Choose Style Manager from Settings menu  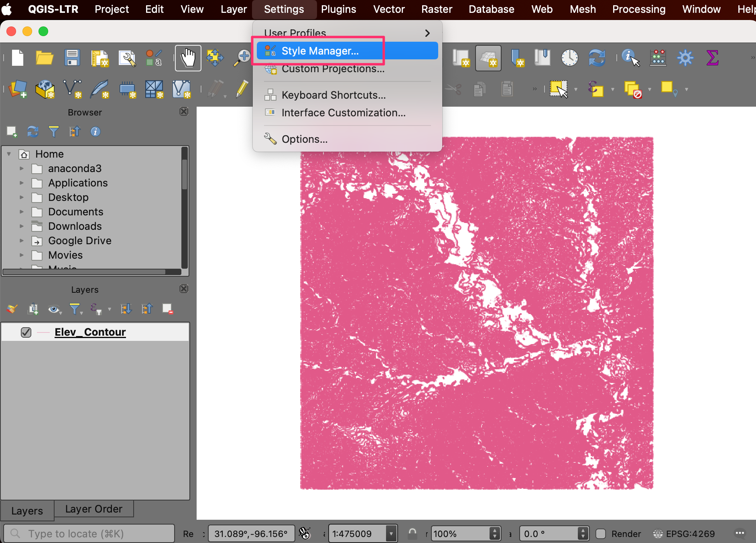(x=320, y=51)
